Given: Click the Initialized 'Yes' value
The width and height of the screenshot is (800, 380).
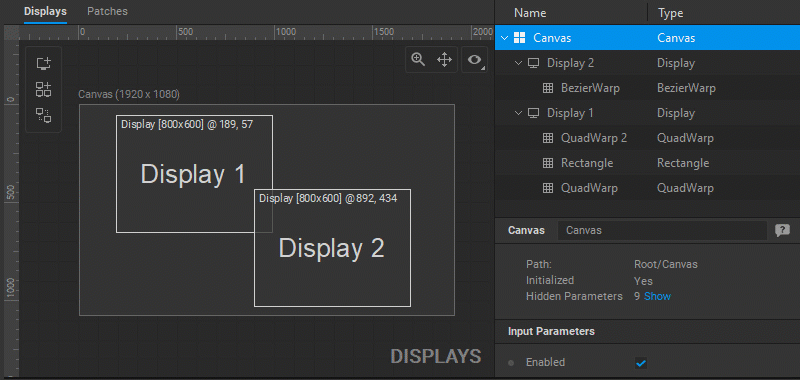Looking at the screenshot, I should pyautogui.click(x=643, y=281).
